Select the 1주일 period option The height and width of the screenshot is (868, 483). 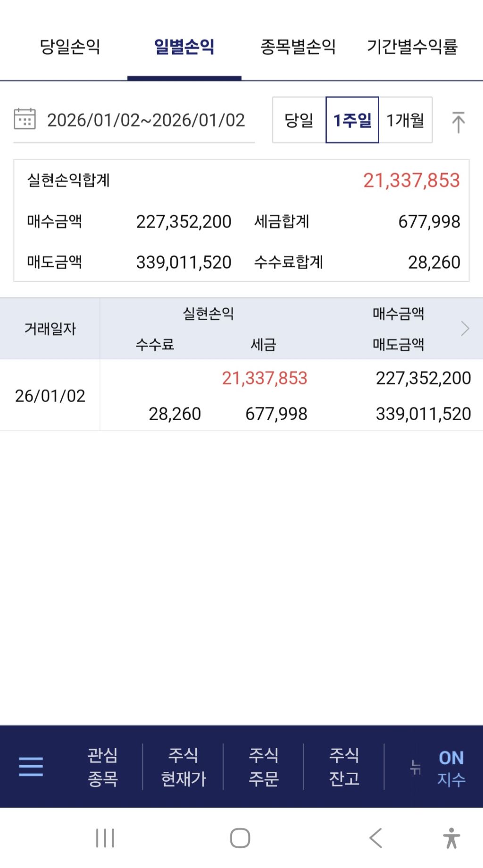tap(352, 120)
